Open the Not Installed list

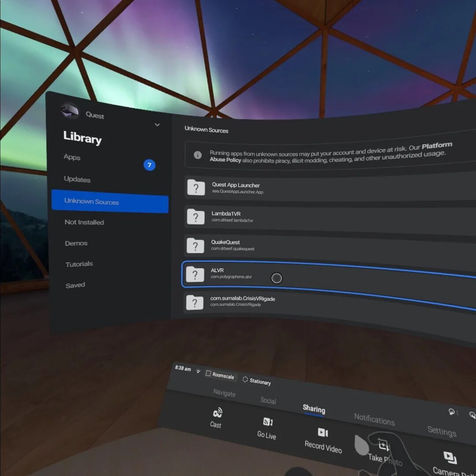pos(84,222)
